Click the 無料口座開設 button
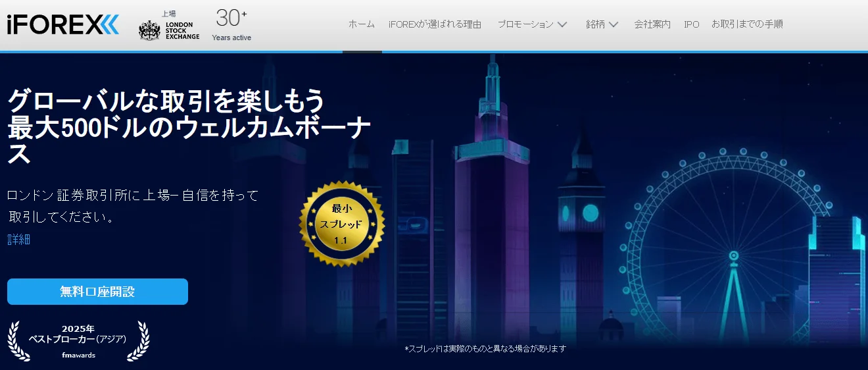The width and height of the screenshot is (868, 370). pyautogui.click(x=97, y=292)
